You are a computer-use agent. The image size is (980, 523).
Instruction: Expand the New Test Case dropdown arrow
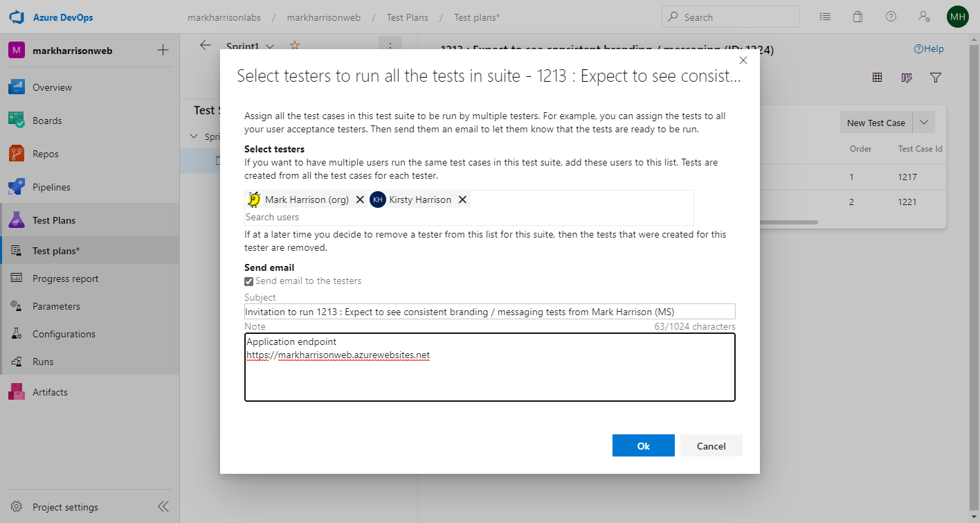click(x=924, y=123)
